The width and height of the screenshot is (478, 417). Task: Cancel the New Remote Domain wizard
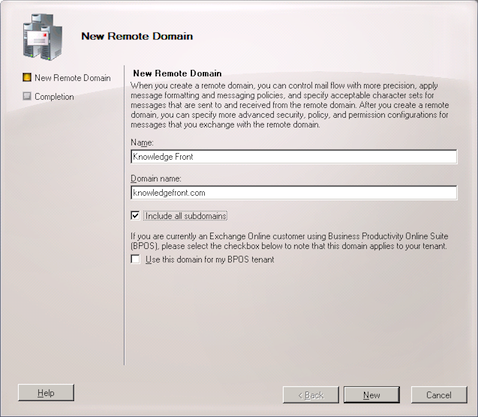tap(439, 395)
